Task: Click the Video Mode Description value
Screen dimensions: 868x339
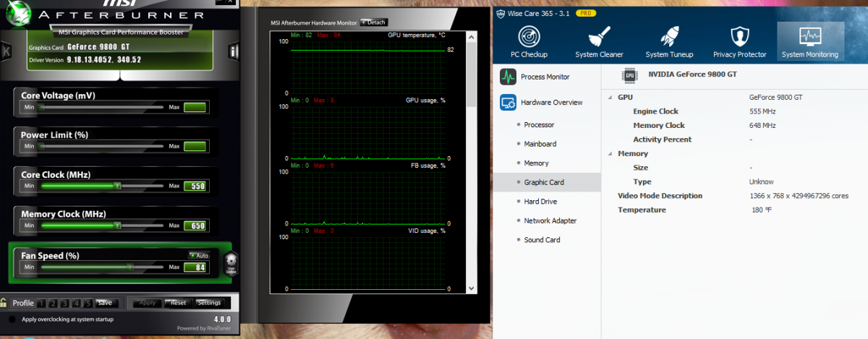Action: coord(799,196)
